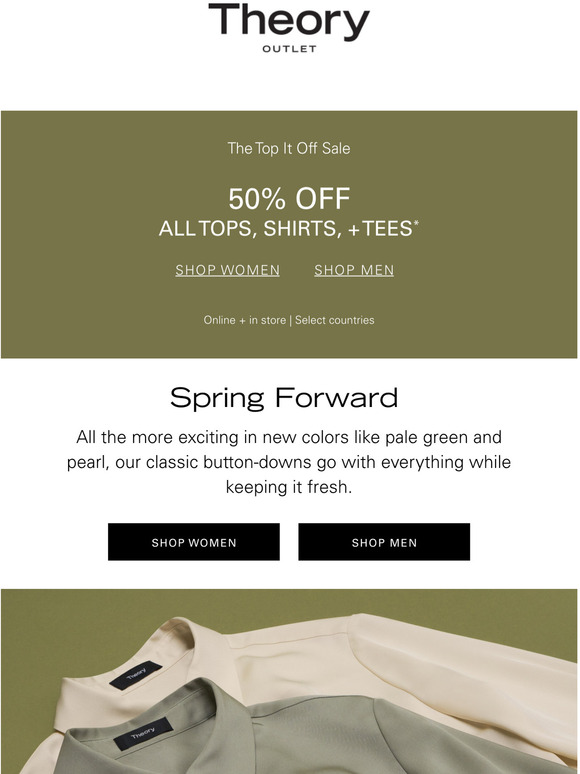Click the Theory logo at top
Screen dimensions: 580x774
click(289, 21)
